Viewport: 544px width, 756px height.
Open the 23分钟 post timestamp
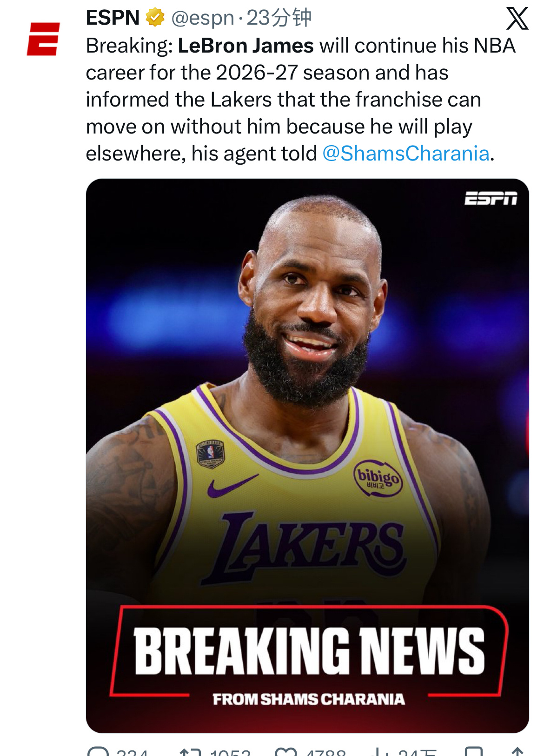(279, 18)
